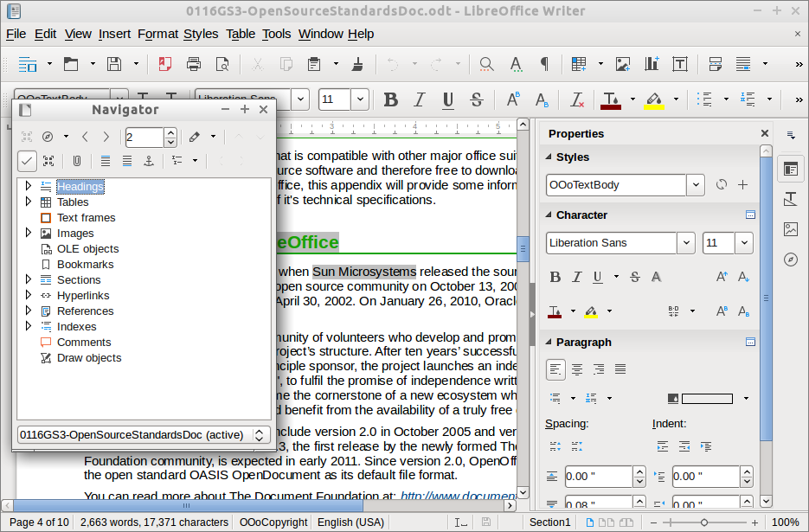Viewport: 809px width, 532px height.
Task: Select Bookmarks in Navigator list
Action: (85, 265)
